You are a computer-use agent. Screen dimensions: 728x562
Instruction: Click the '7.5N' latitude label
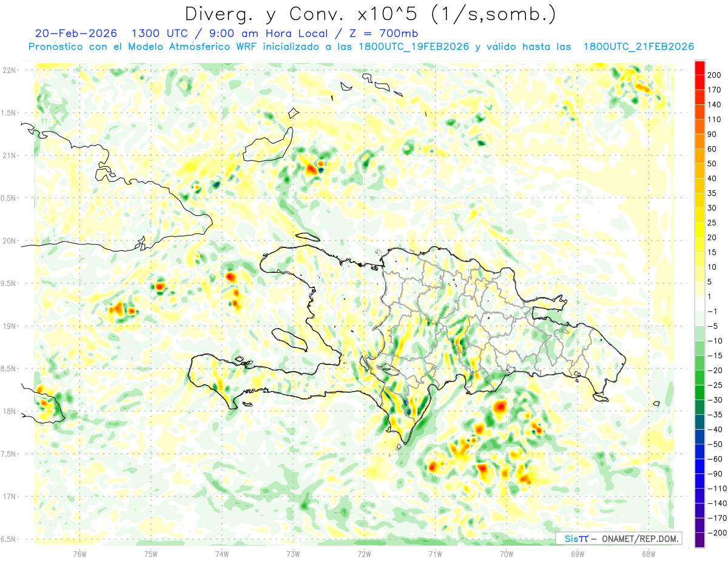(x=8, y=453)
